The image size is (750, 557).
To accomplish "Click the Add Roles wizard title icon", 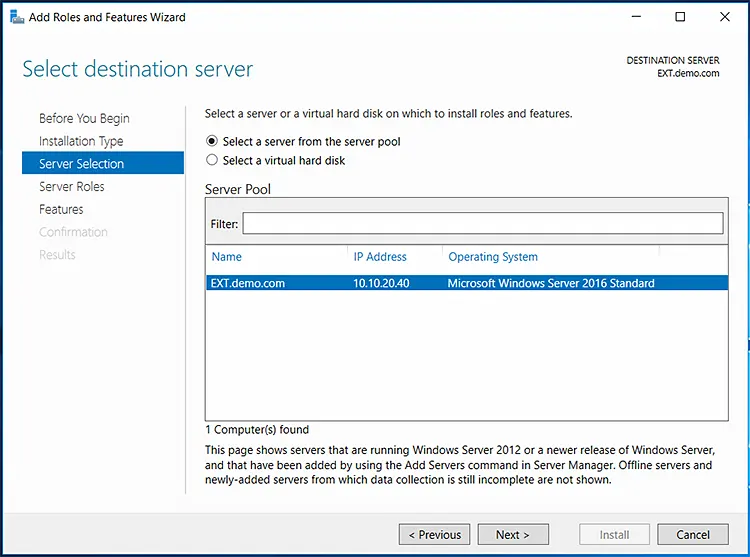I will (17, 17).
